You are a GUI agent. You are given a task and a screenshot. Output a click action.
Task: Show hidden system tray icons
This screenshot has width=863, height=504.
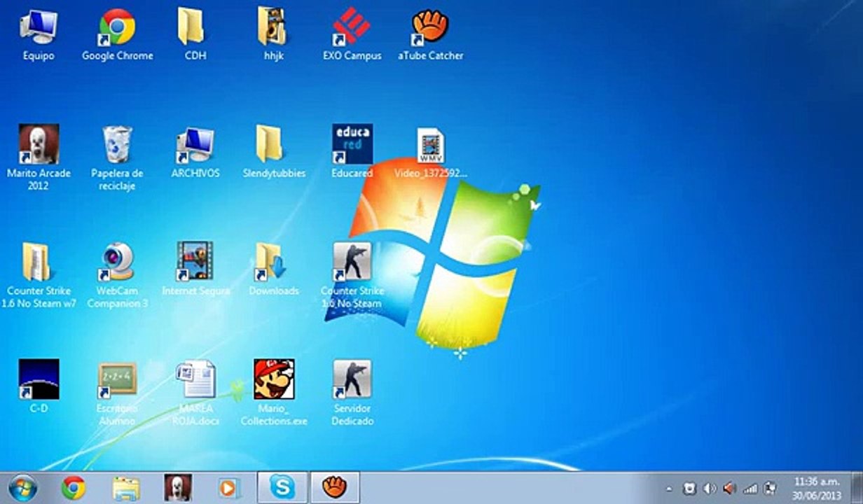(x=669, y=489)
